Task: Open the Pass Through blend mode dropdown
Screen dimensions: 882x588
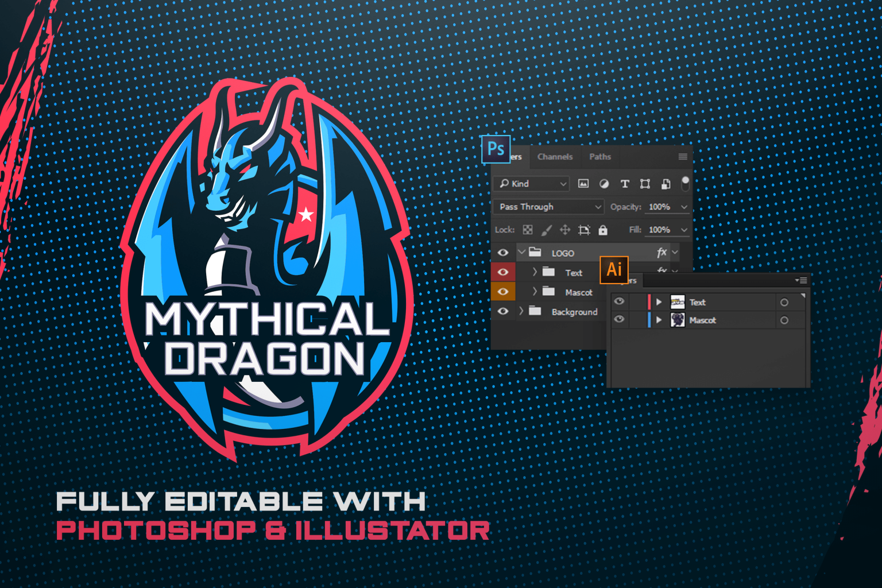Action: pyautogui.click(x=548, y=207)
